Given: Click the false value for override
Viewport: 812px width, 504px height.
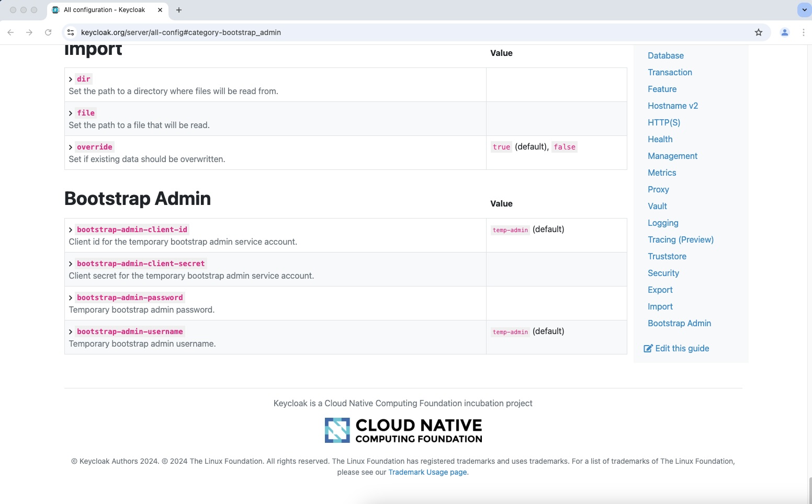Looking at the screenshot, I should click(x=565, y=147).
